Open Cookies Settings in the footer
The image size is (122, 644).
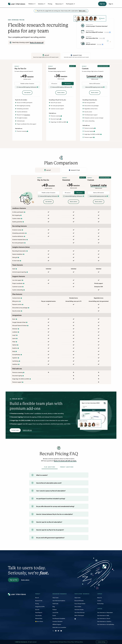point(102,642)
